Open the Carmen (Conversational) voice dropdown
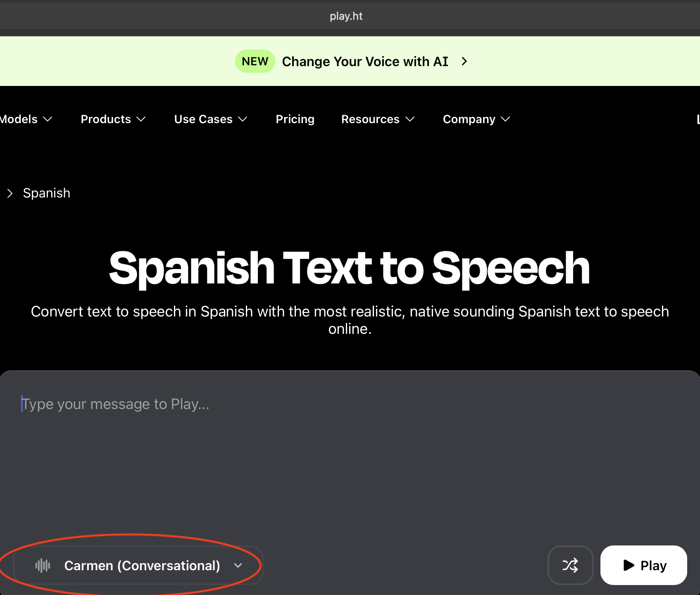Image resolution: width=700 pixels, height=595 pixels. click(138, 565)
